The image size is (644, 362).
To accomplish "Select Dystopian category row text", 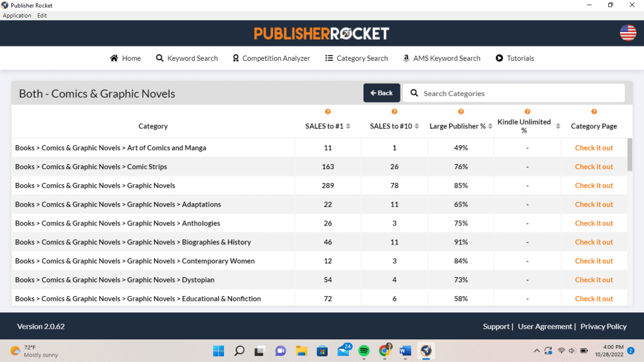I will tap(114, 280).
